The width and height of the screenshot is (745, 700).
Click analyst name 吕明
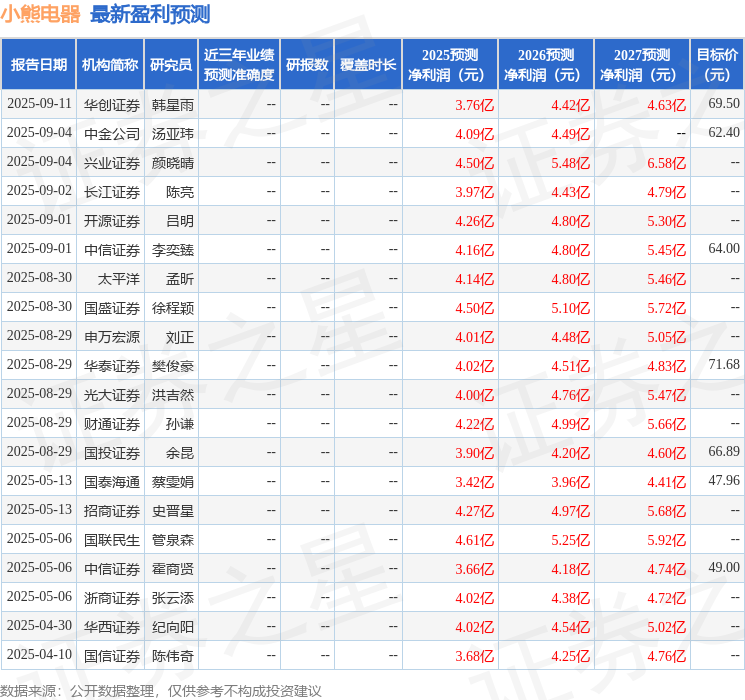(x=180, y=221)
